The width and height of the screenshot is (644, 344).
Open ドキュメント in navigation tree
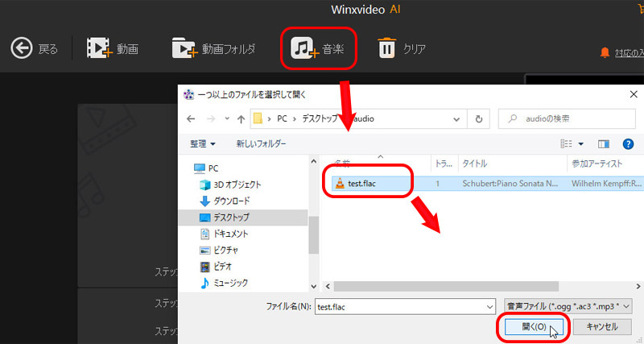224,234
